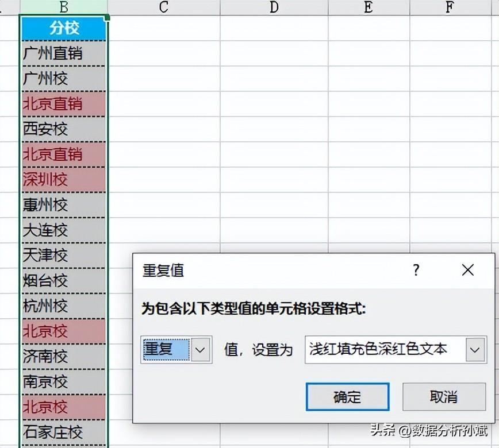
Task: Select column D header
Action: (x=274, y=7)
